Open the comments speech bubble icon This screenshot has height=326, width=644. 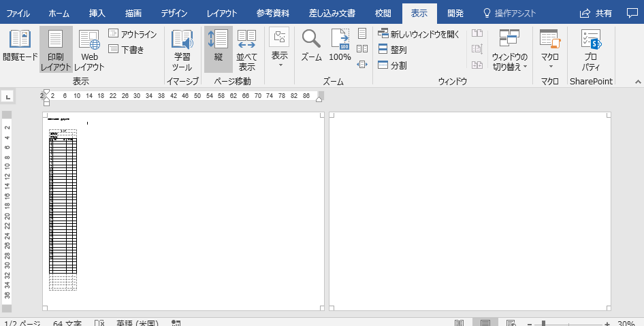pyautogui.click(x=632, y=13)
